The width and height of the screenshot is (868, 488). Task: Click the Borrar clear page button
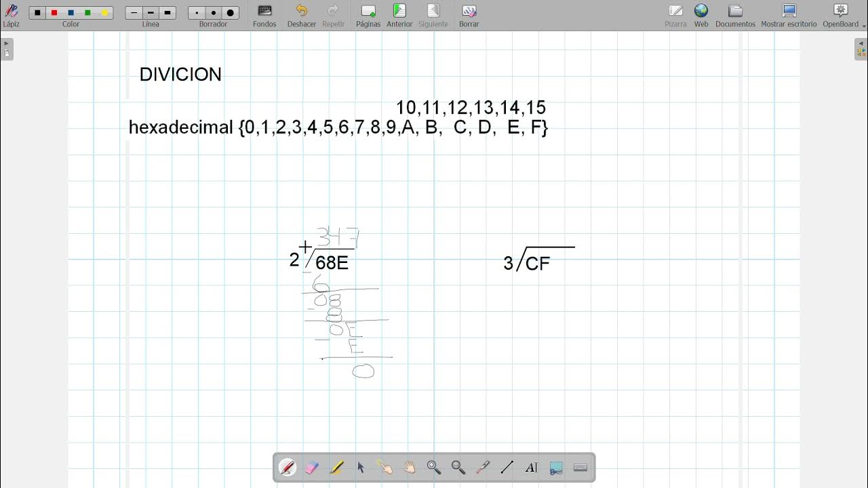coord(469,15)
